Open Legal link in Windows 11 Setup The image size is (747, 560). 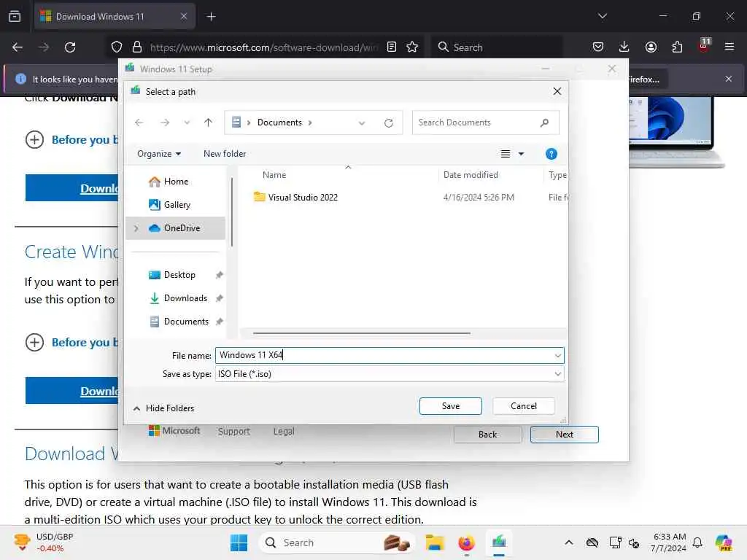[x=284, y=432]
